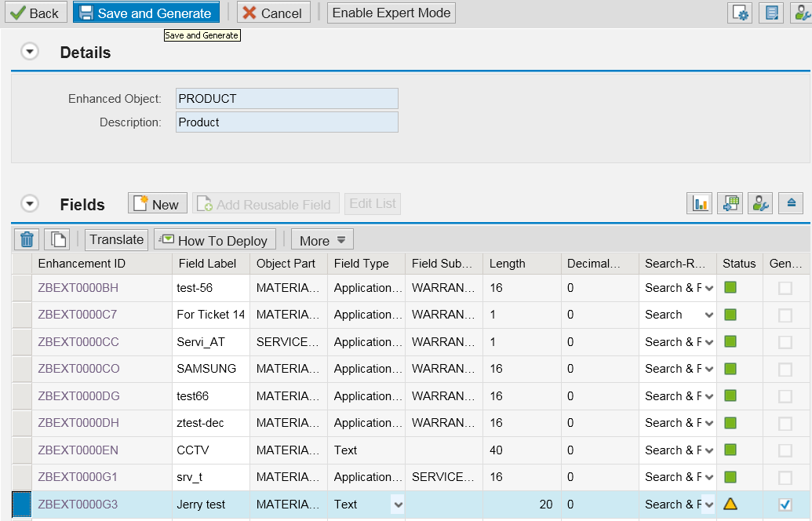The image size is (812, 521).
Task: Open enhancement ZBEXT0000BH link
Action: (78, 288)
